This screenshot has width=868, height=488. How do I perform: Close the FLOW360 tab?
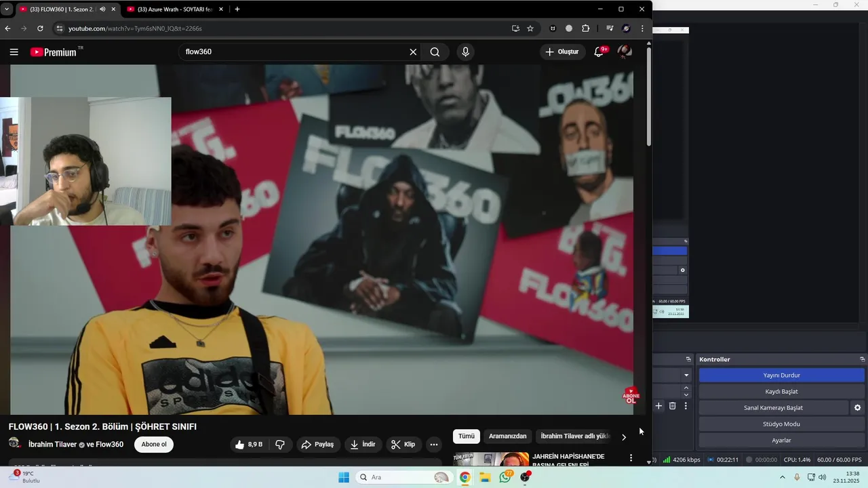tap(113, 9)
